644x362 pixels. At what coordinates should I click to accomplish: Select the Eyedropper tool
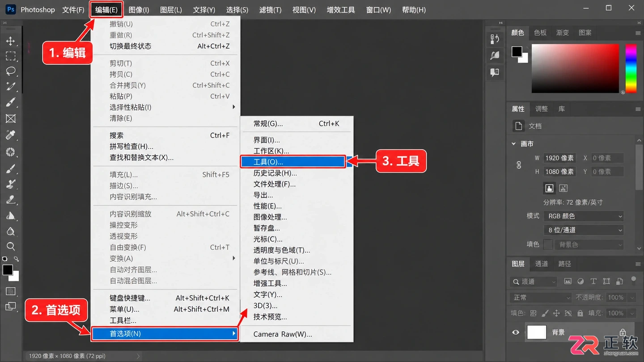pos(10,135)
